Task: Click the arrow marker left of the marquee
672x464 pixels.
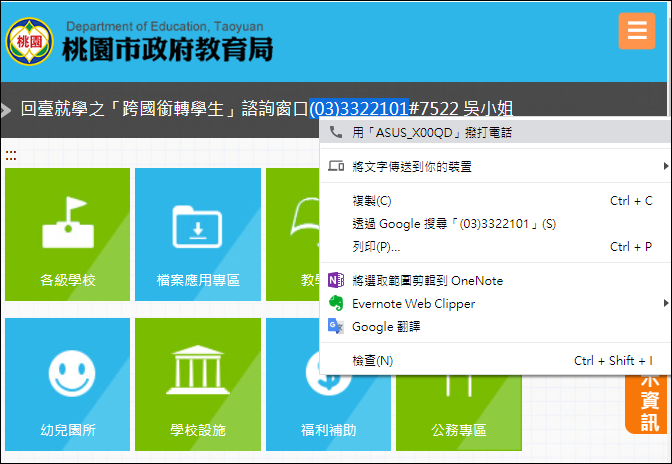Action: pyautogui.click(x=6, y=110)
